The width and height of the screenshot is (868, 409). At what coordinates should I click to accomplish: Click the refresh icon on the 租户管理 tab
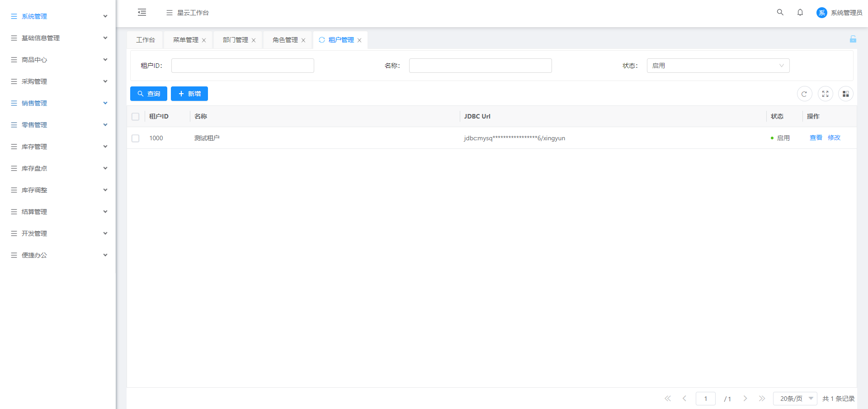[322, 40]
